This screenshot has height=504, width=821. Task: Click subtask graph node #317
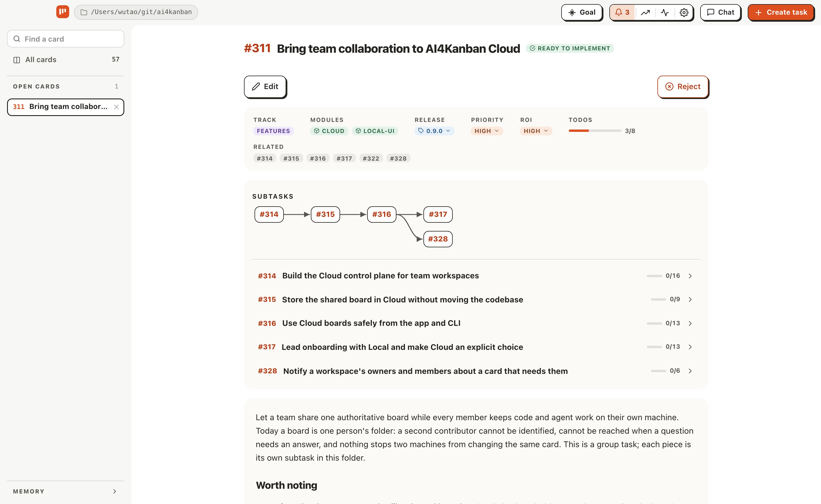click(x=438, y=214)
